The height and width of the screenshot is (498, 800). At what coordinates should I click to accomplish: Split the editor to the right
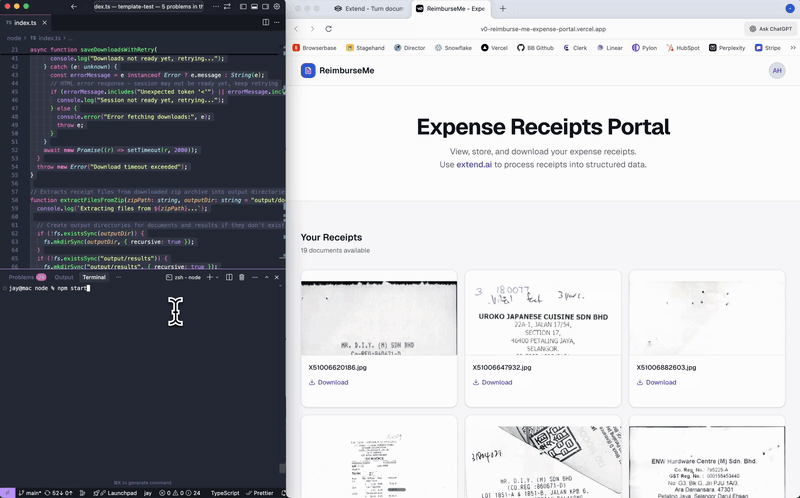(265, 22)
